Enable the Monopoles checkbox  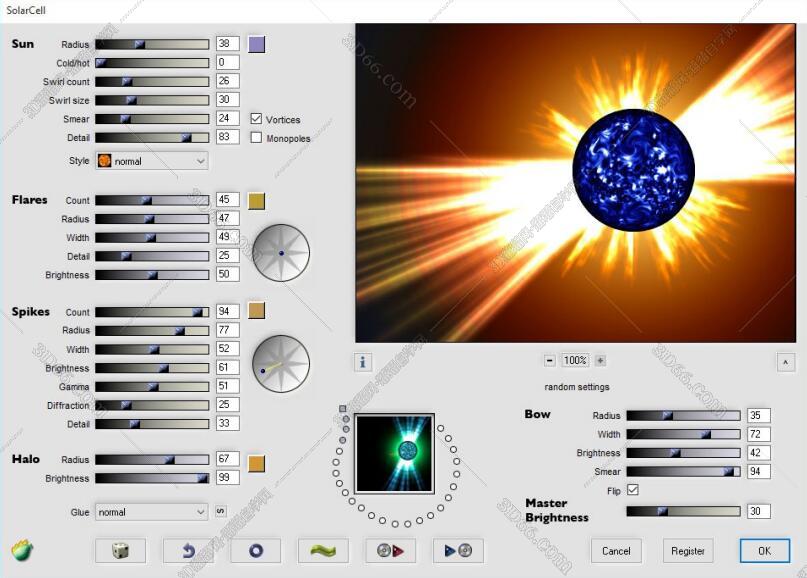point(257,138)
